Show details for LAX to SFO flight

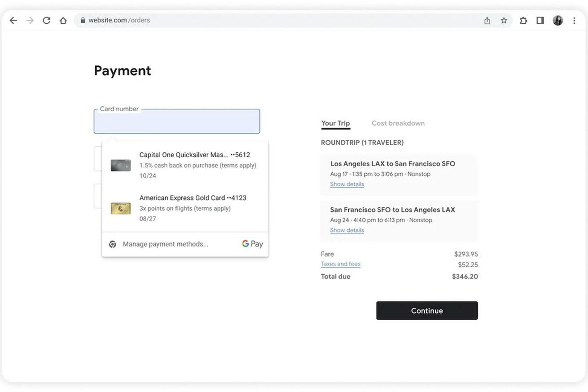[347, 184]
